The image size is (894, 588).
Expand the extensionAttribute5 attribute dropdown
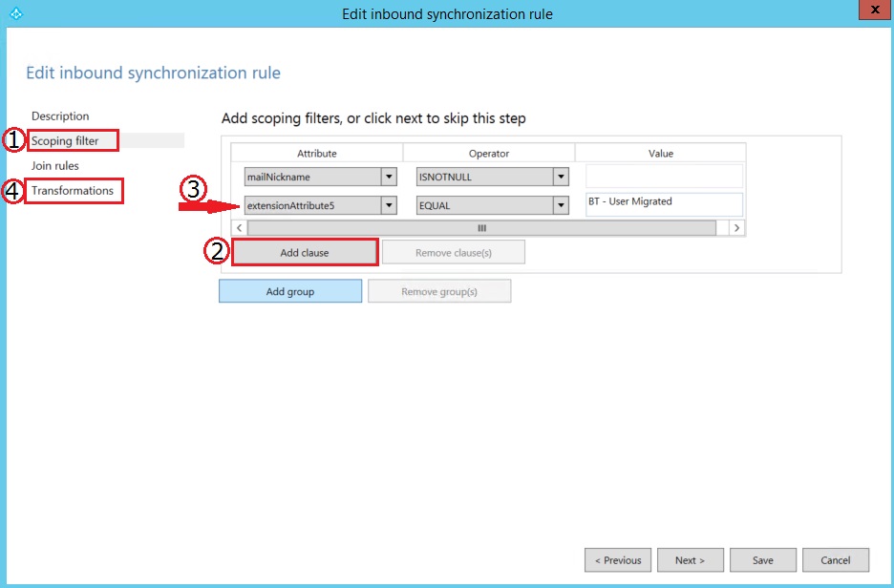[389, 205]
